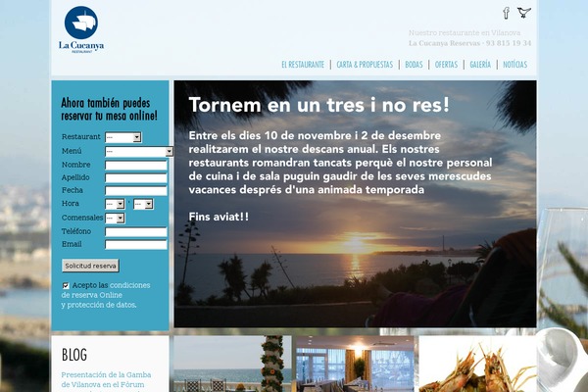The height and width of the screenshot is (392, 588).
Task: Open the prawns dish thumbnail
Action: pos(477,364)
